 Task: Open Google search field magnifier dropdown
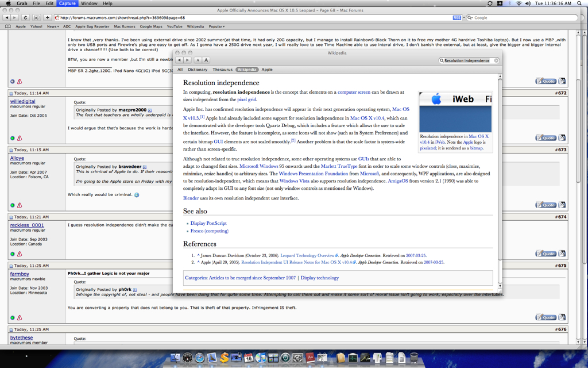click(x=470, y=18)
